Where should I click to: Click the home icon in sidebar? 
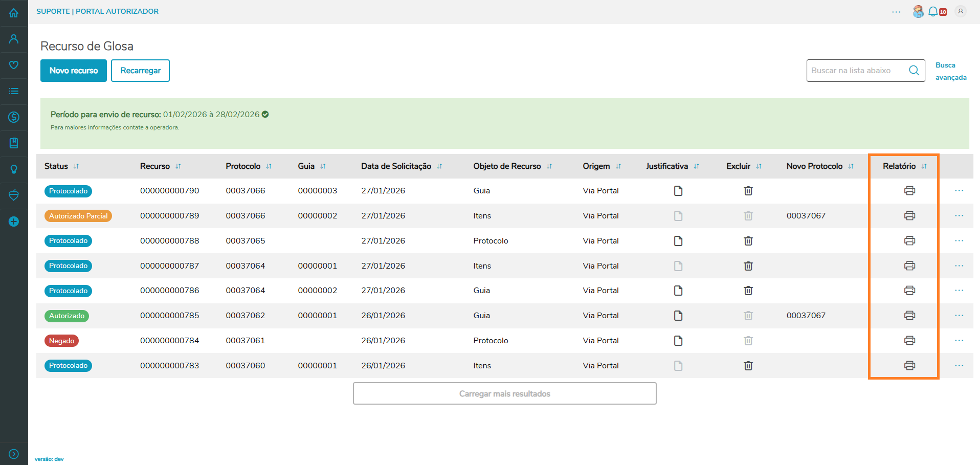coord(14,13)
